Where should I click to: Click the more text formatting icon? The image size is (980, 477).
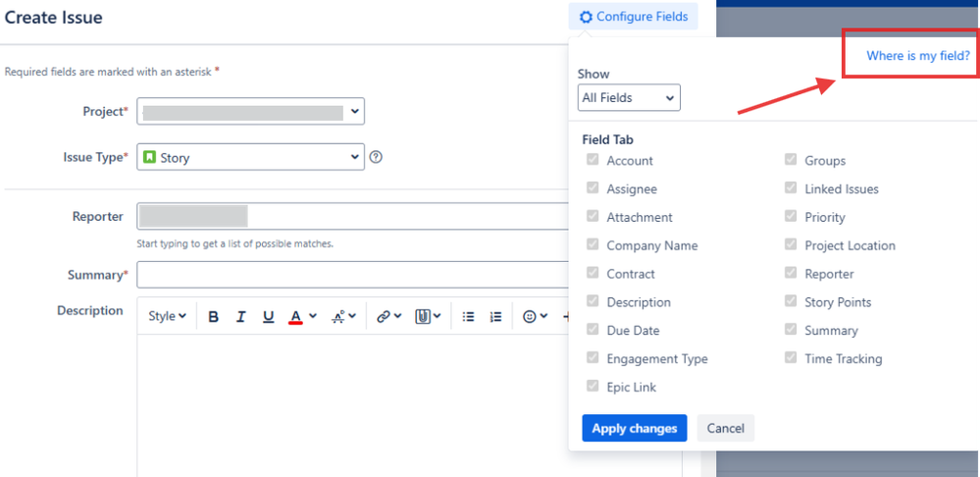coord(338,316)
